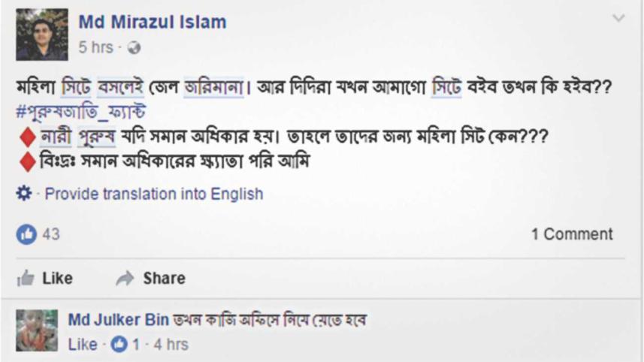
Task: Click the thumbs-up Like icon
Action: pos(26,278)
